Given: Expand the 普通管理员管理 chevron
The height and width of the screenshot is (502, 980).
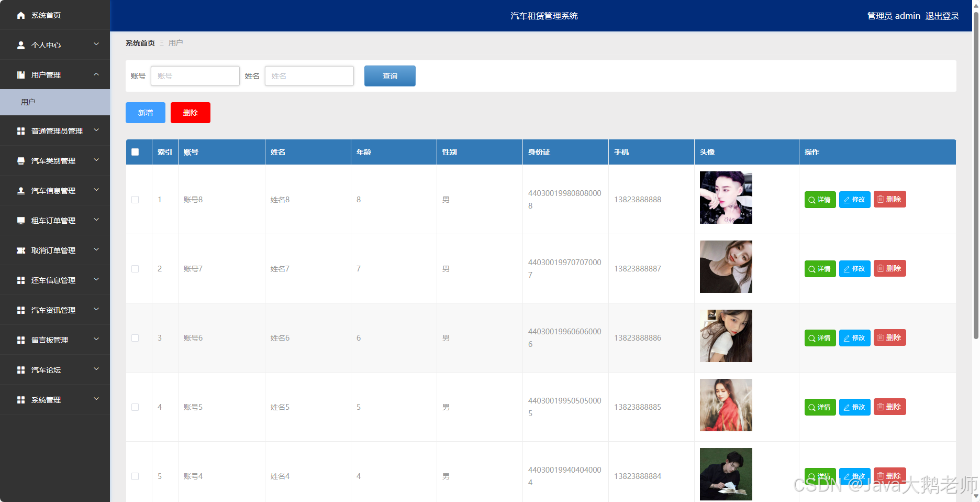Looking at the screenshot, I should pyautogui.click(x=96, y=130).
